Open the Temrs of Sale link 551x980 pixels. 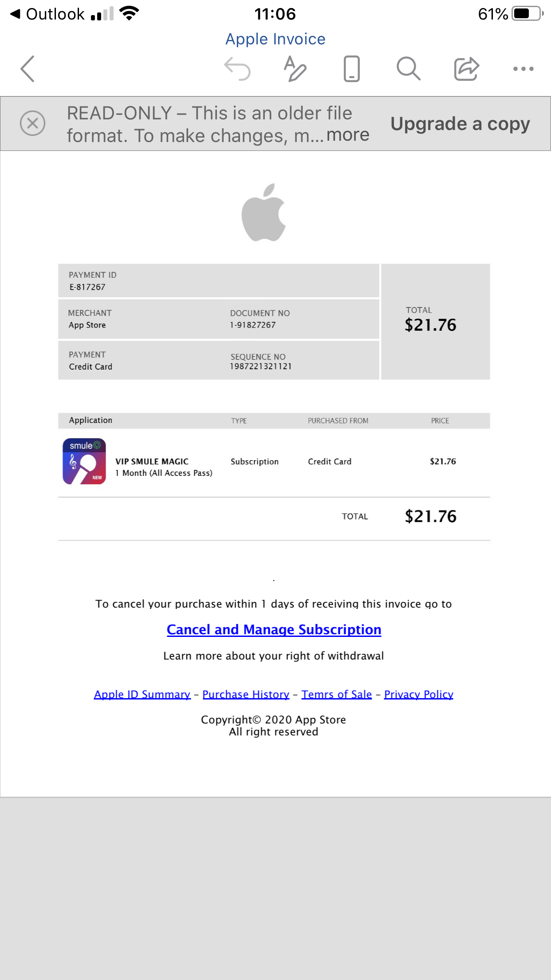click(x=336, y=694)
